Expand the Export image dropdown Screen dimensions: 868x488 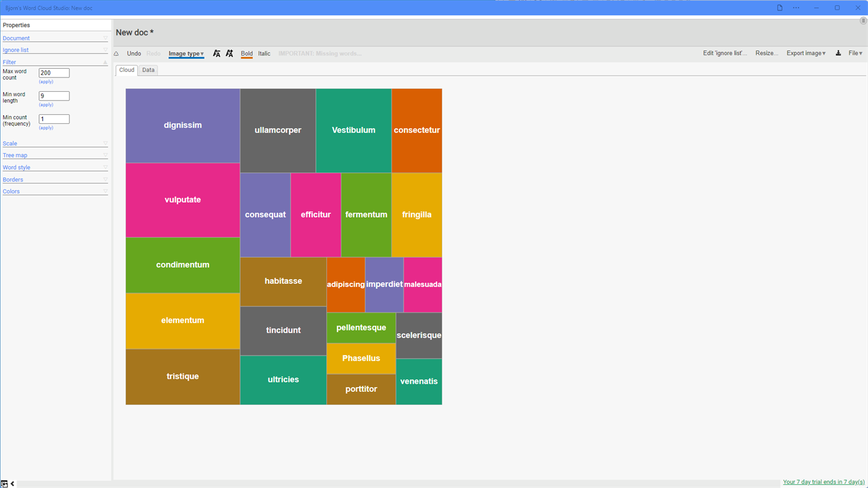point(805,53)
